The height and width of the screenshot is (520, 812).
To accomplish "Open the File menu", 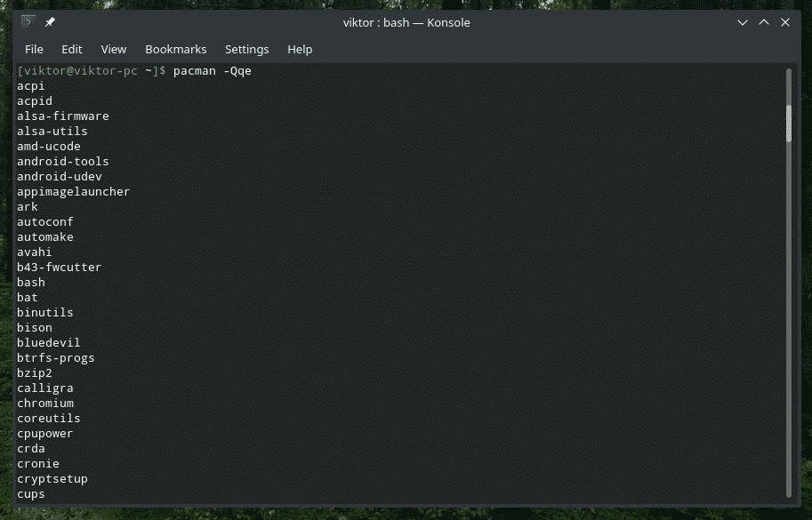I will point(34,49).
